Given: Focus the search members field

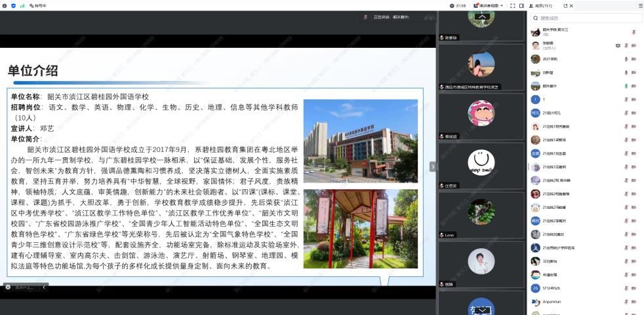Looking at the screenshot, I should point(585,18).
